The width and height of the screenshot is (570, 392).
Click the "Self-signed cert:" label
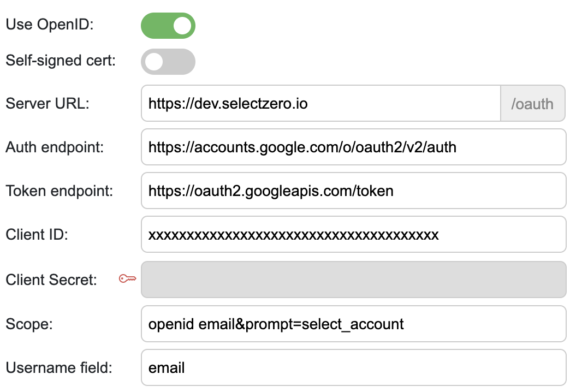61,61
